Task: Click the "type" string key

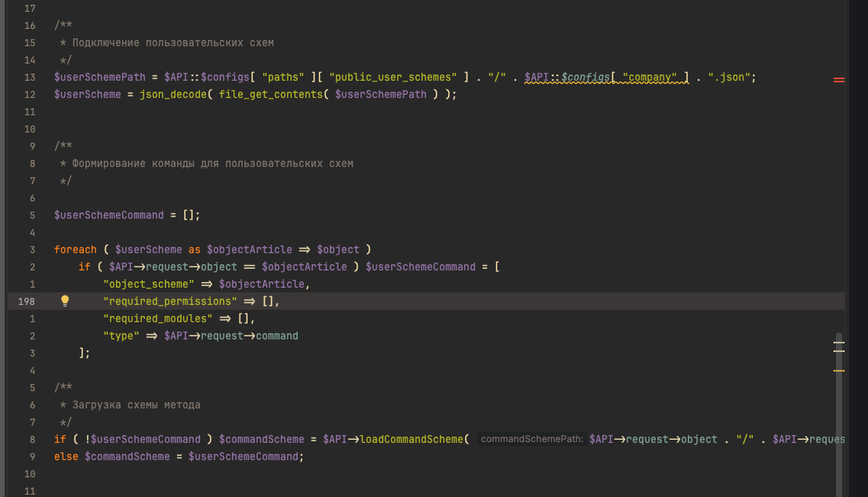Action: coord(121,336)
